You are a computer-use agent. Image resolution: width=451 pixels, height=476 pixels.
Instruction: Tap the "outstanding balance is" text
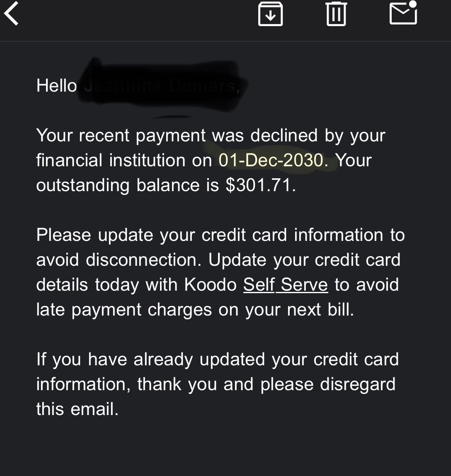(128, 185)
